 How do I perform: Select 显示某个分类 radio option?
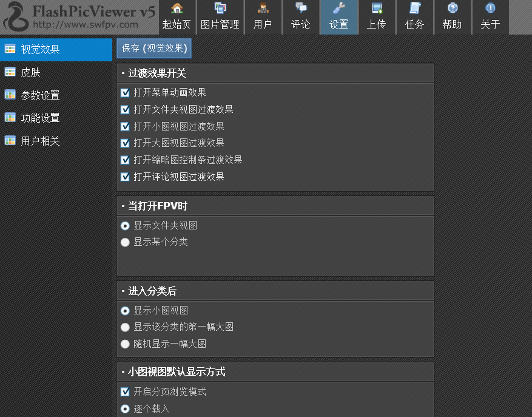coord(126,242)
